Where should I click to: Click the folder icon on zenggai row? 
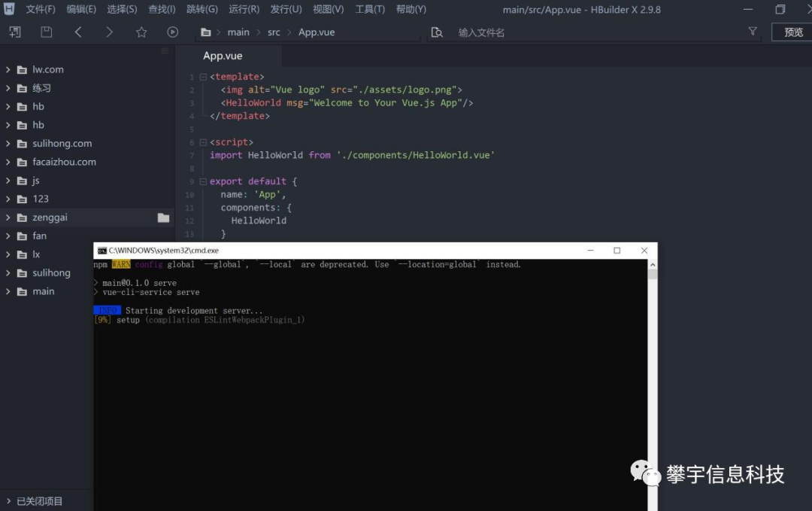coord(164,217)
